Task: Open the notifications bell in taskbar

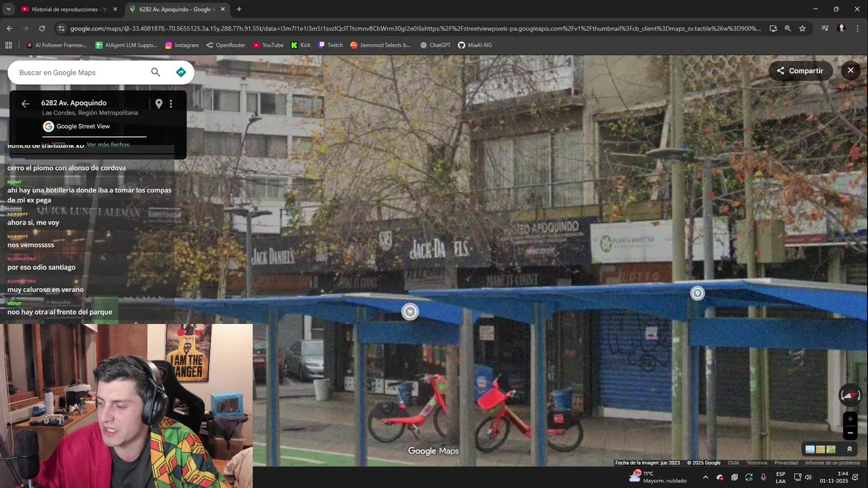Action: [856, 477]
